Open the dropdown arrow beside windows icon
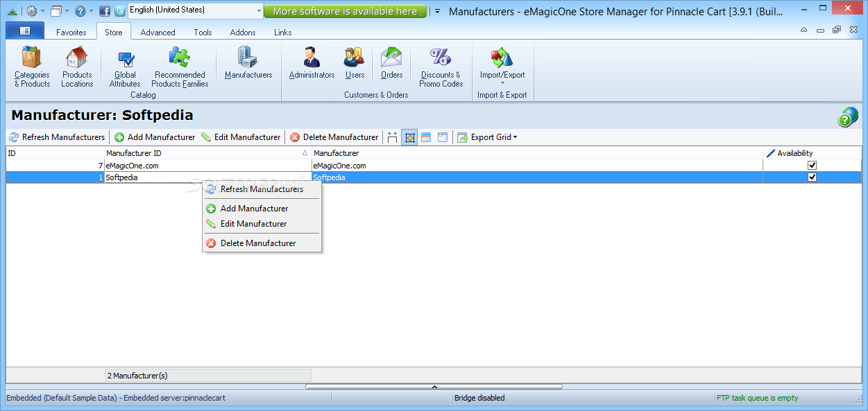The width and height of the screenshot is (868, 411). pos(67,11)
